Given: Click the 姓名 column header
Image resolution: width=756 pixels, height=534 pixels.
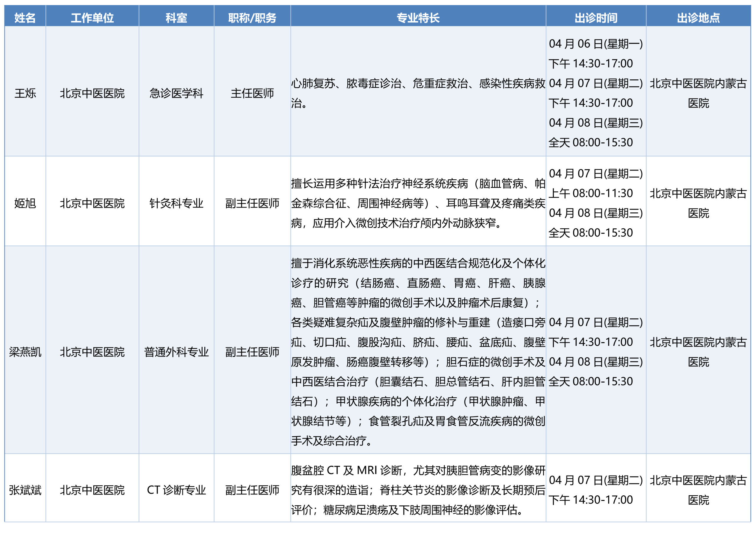Looking at the screenshot, I should tap(25, 18).
